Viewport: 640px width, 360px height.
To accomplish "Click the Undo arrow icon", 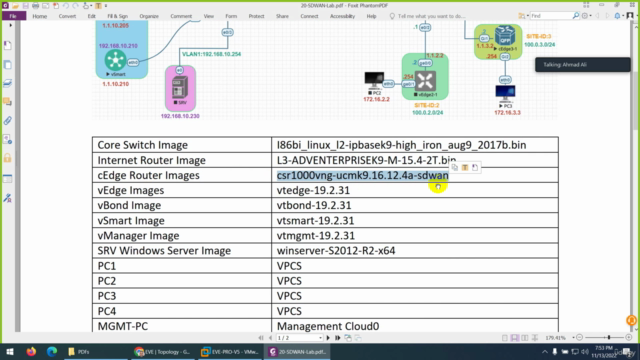I will 65,6.
